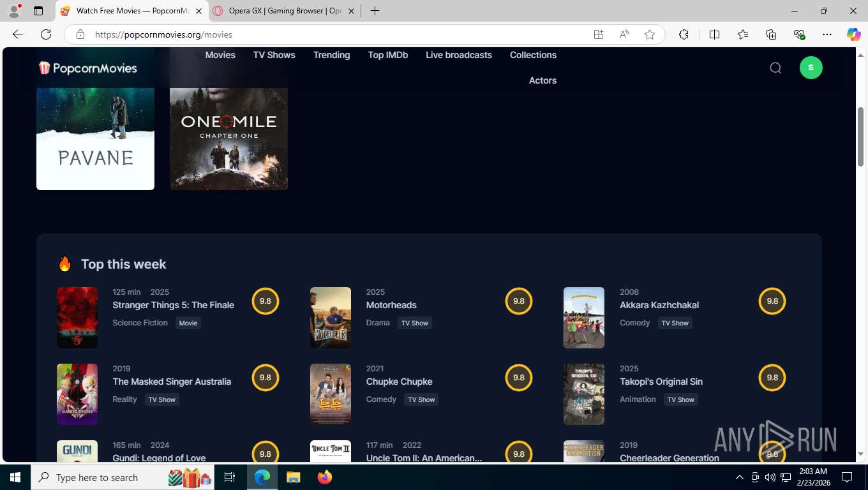Screen dimensions: 868x490
Task: Open Collections in the site menu
Action: tap(534, 55)
